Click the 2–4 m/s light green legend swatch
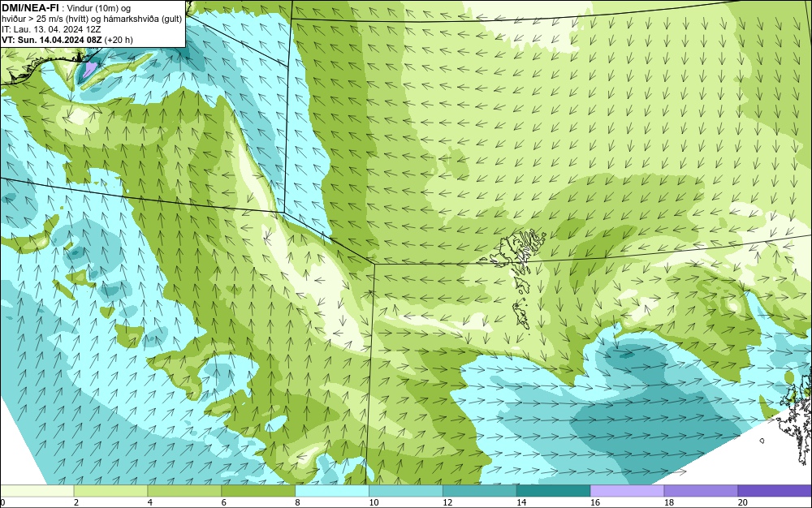This screenshot has height=508, width=812. (110, 490)
